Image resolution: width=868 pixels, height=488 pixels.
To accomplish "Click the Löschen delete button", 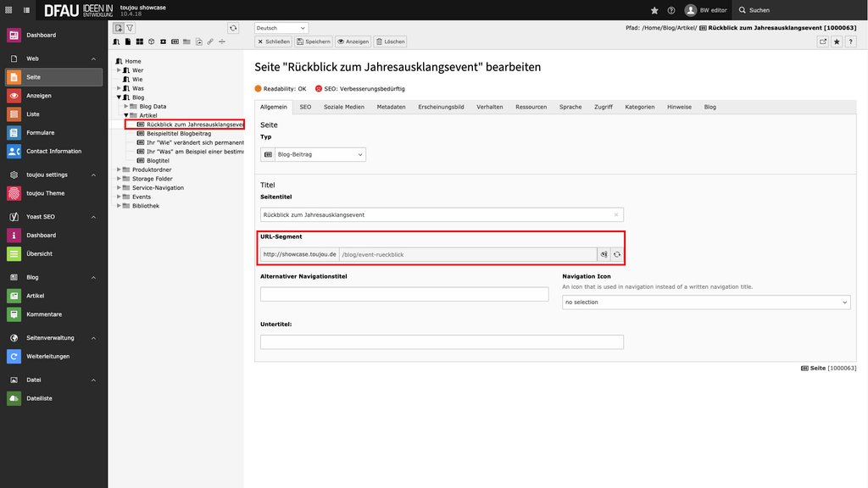I will pos(391,42).
